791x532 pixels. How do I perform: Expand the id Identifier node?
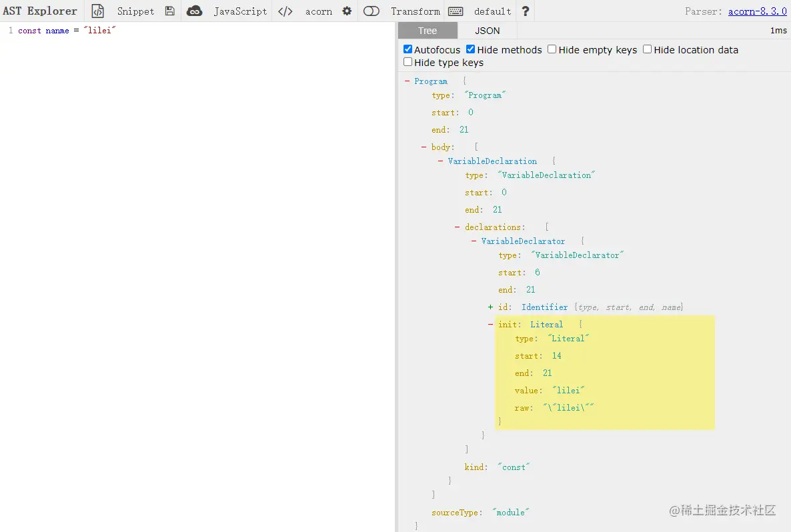pos(490,307)
